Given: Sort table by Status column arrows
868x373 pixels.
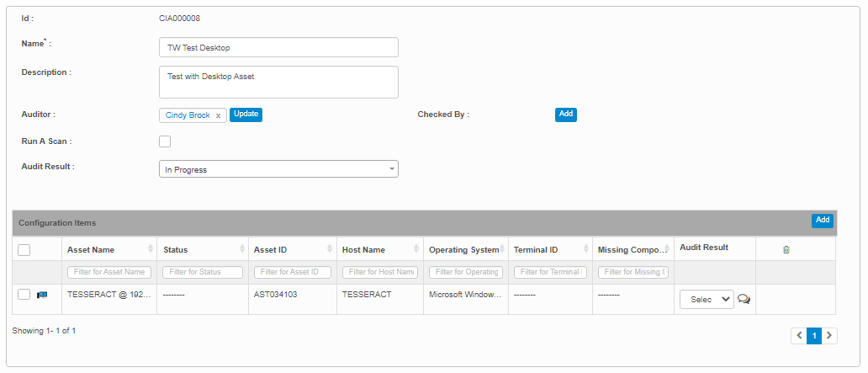Looking at the screenshot, I should click(x=243, y=249).
